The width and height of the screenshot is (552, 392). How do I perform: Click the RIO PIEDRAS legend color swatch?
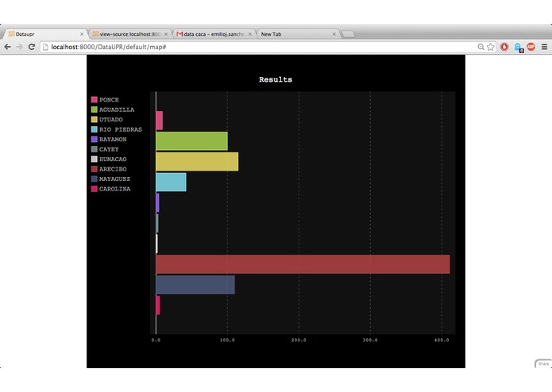pyautogui.click(x=94, y=129)
